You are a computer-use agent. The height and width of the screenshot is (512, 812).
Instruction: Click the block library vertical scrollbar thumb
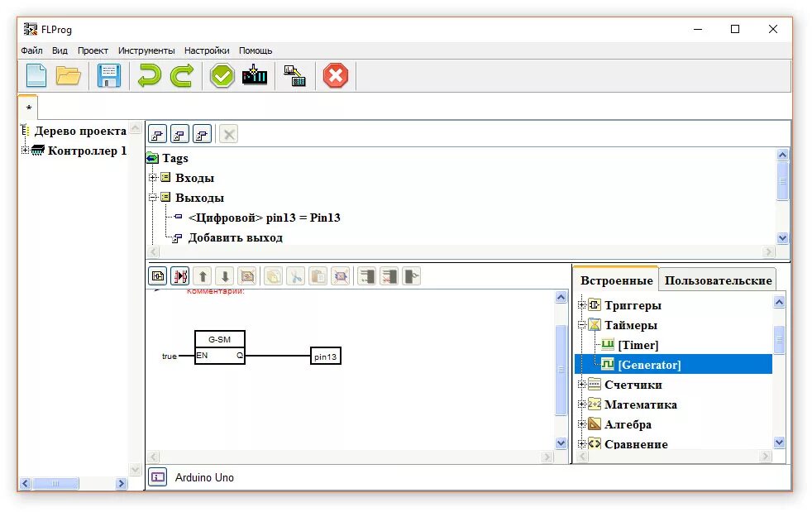click(x=779, y=340)
